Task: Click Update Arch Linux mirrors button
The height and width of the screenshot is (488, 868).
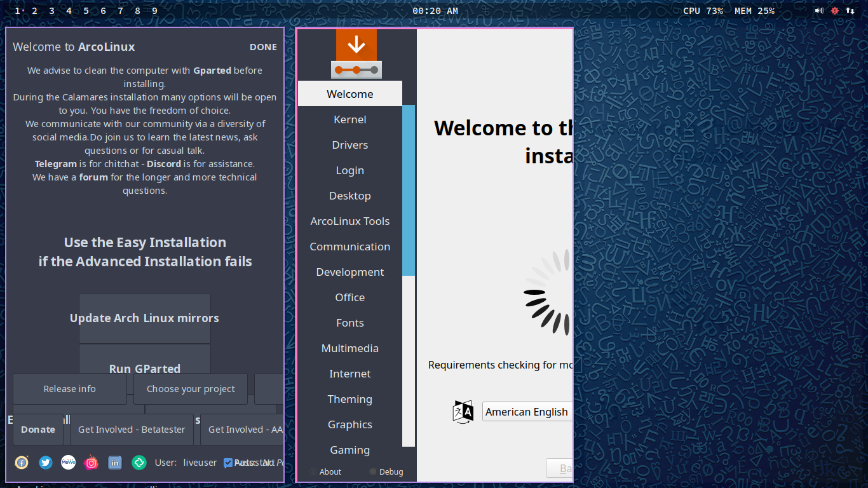Action: tap(145, 318)
